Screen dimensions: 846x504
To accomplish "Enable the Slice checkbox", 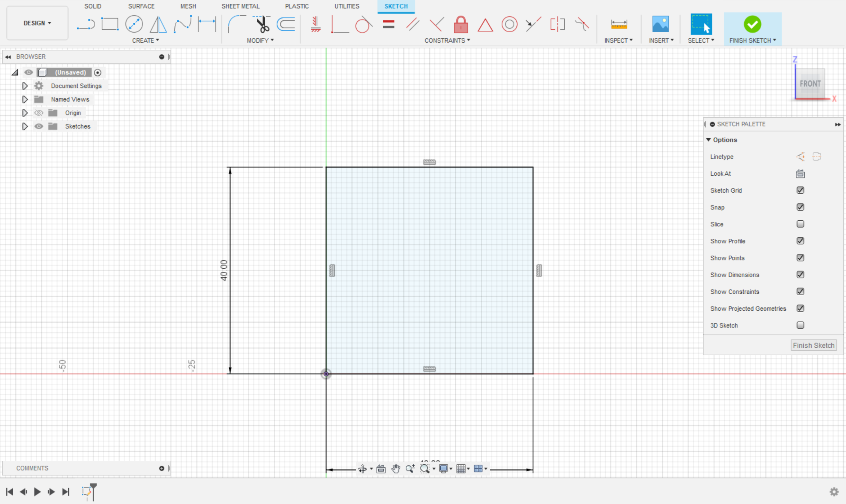I will tap(800, 224).
